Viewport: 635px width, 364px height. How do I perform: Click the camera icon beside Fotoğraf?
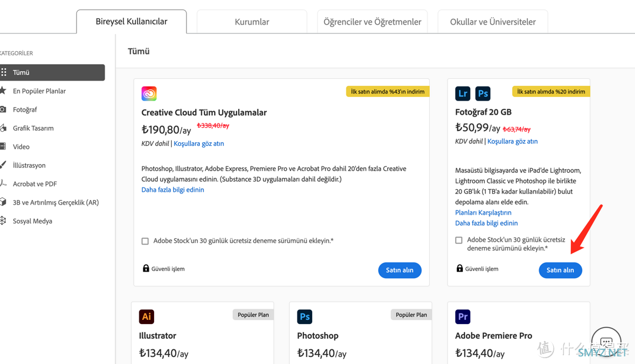click(4, 109)
